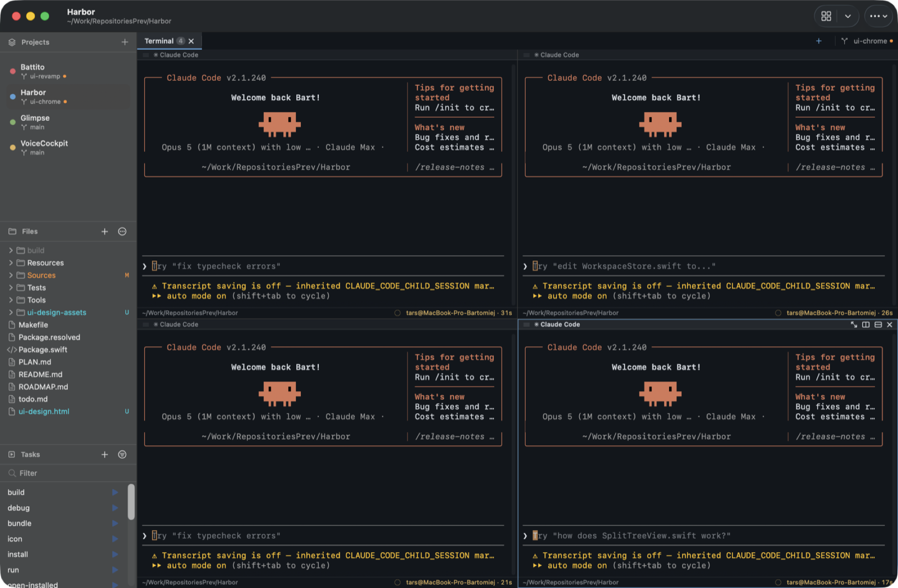Click the status text ending in 17s

tap(840, 582)
